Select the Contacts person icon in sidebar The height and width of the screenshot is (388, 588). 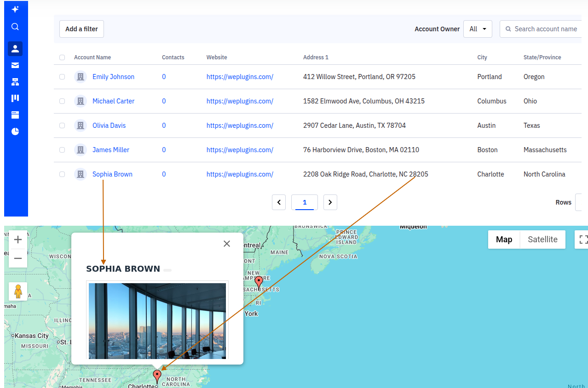15,48
